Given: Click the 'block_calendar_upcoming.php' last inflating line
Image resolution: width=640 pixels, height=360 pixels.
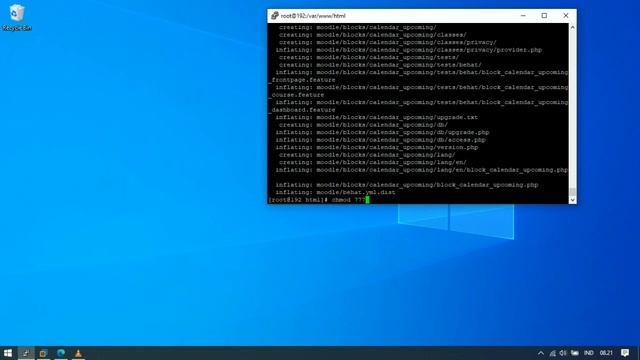Looking at the screenshot, I should [407, 185].
